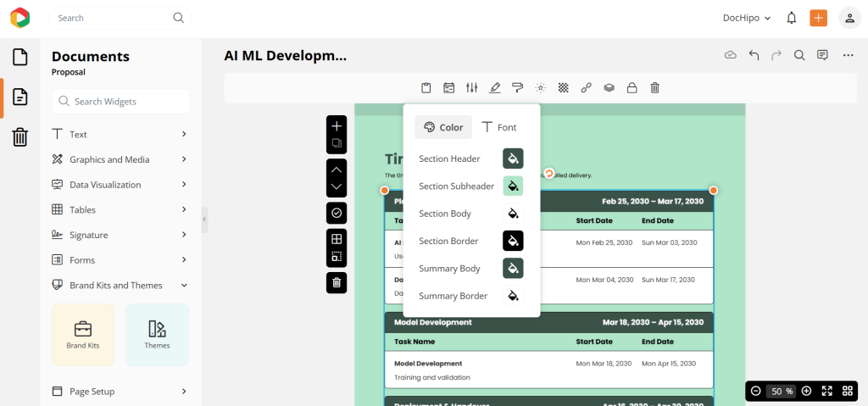Click the link chain icon in toolbar
The height and width of the screenshot is (406, 868).
[586, 87]
